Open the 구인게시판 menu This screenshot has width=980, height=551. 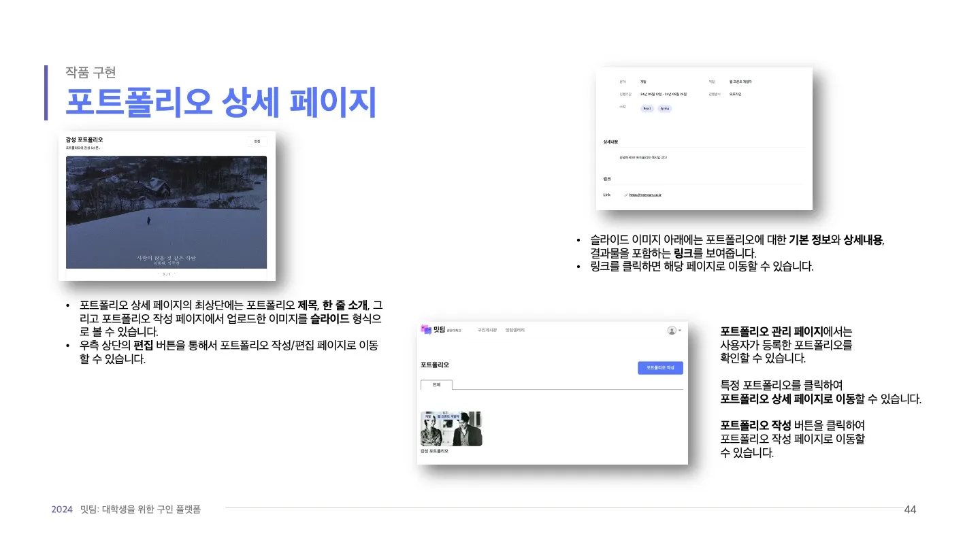tap(487, 330)
